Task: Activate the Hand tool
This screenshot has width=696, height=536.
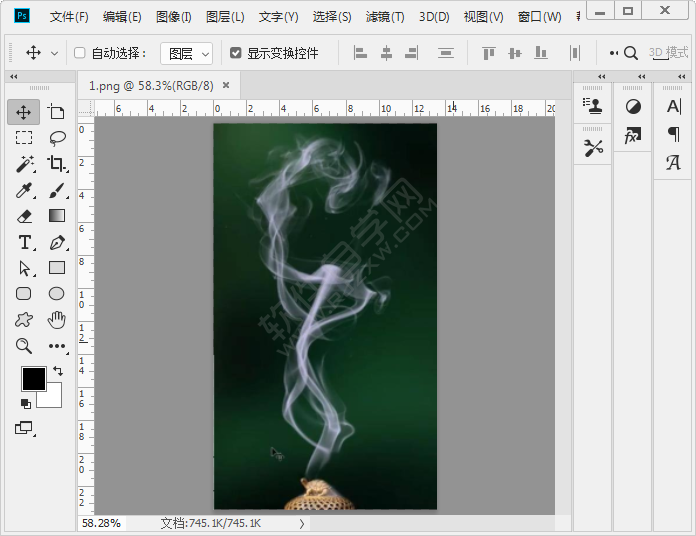Action: (57, 320)
